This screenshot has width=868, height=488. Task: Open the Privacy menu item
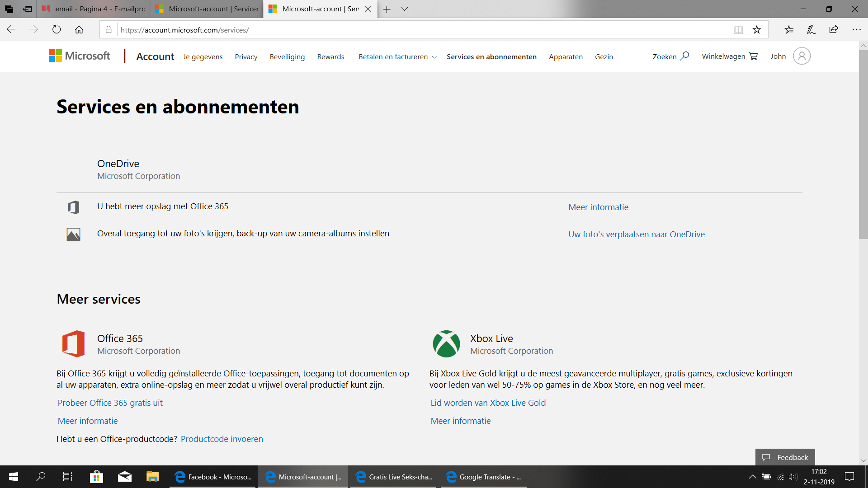coord(246,57)
